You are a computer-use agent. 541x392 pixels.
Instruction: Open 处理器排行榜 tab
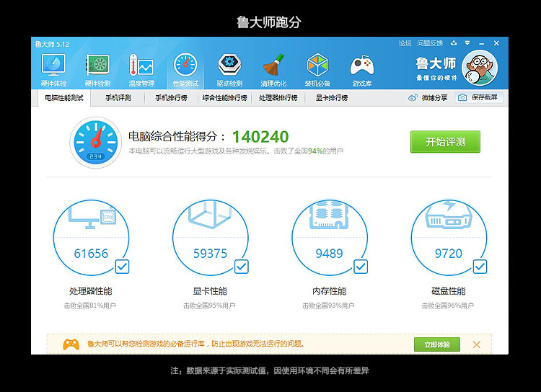278,98
